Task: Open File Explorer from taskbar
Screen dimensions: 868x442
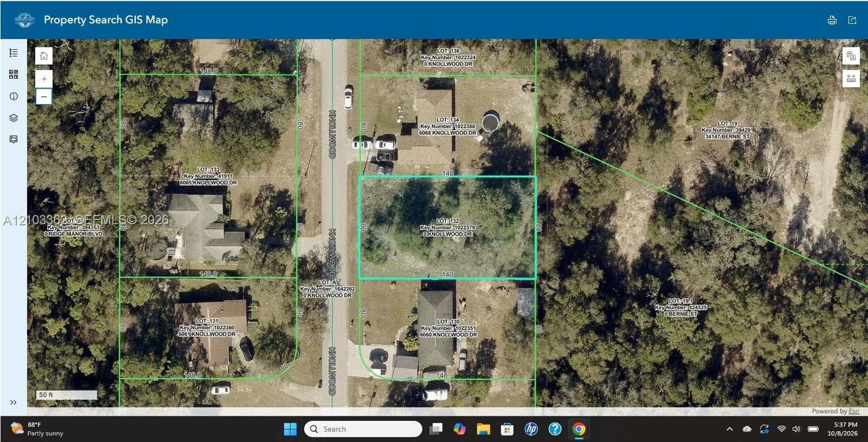Action: pyautogui.click(x=483, y=429)
